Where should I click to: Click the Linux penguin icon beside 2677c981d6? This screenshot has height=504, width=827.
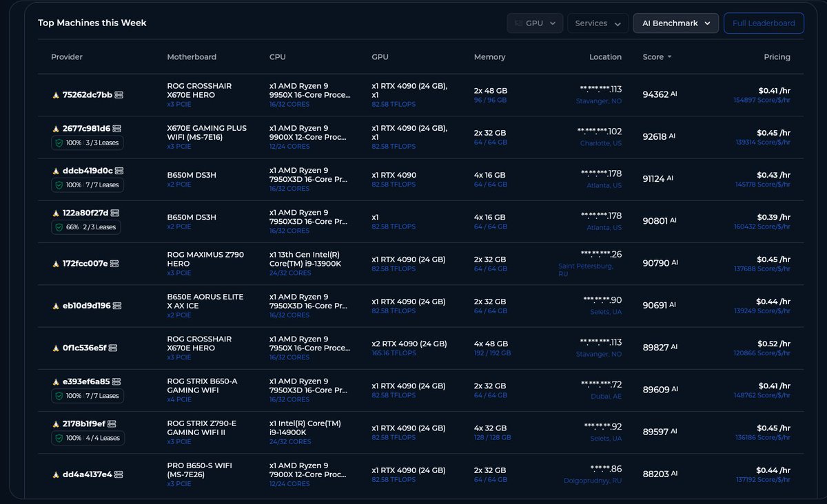56,129
